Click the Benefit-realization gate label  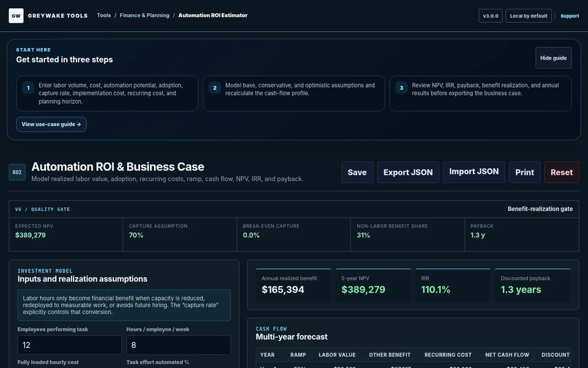coord(540,209)
